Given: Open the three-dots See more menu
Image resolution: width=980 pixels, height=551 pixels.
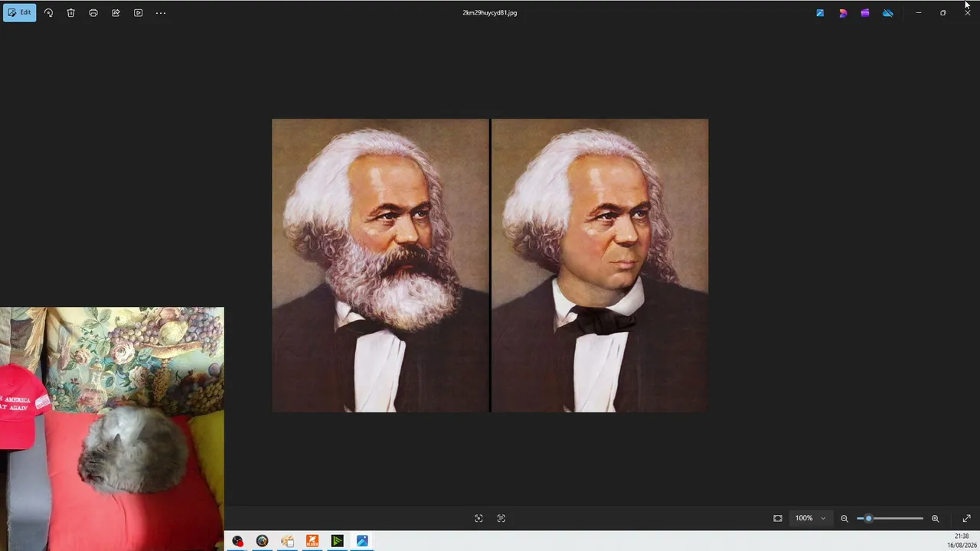Looking at the screenshot, I should 161,13.
